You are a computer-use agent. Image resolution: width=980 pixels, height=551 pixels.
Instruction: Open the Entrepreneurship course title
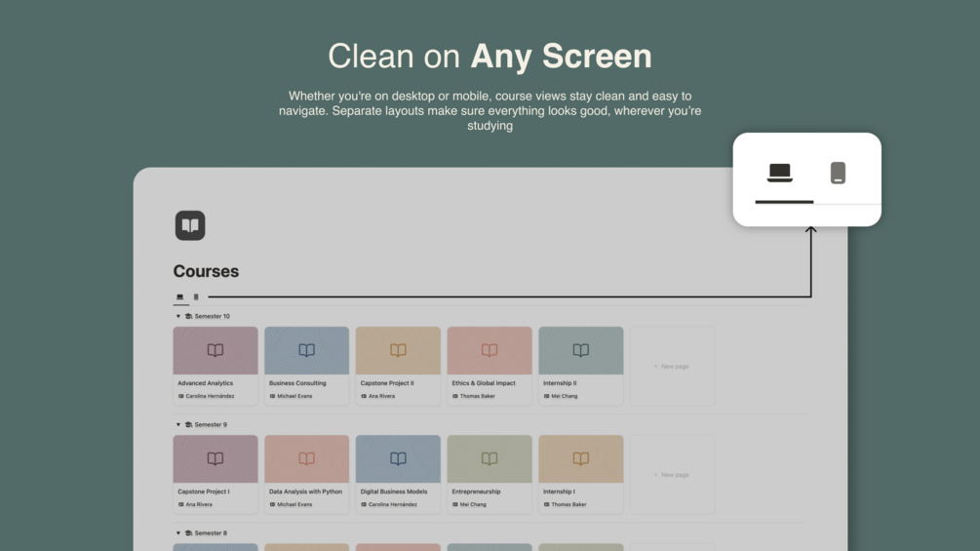click(x=476, y=492)
